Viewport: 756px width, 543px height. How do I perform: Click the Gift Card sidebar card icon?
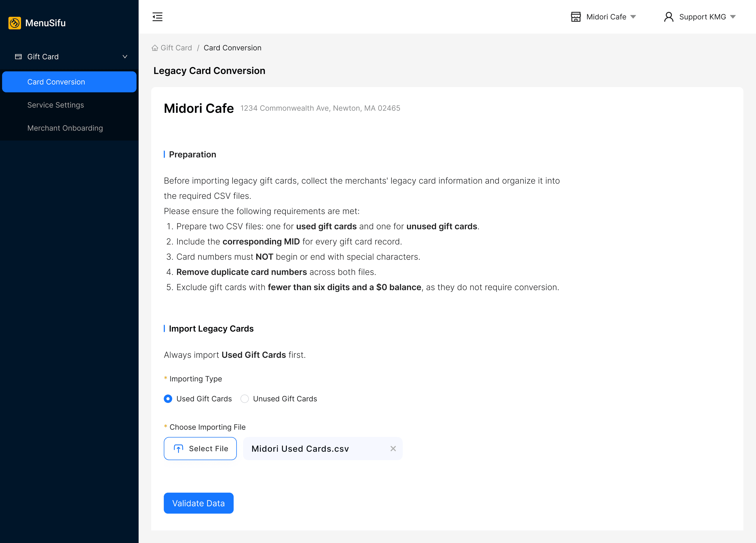[x=18, y=57]
